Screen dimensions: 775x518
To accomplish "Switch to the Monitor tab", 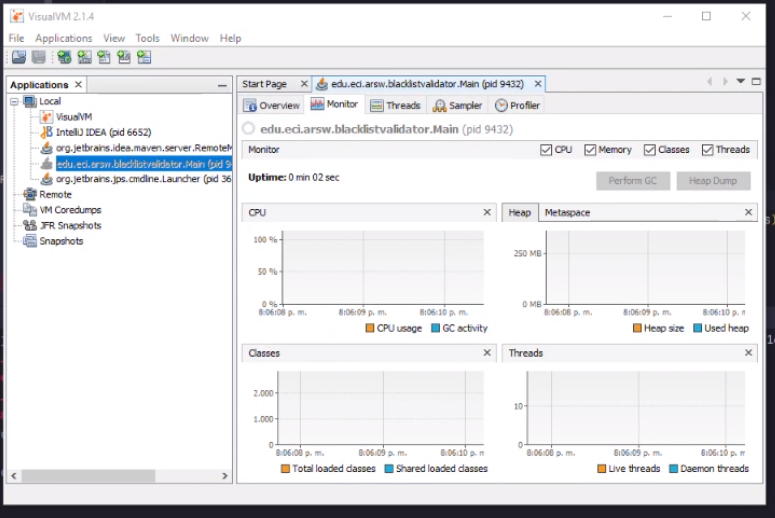I will (x=335, y=104).
